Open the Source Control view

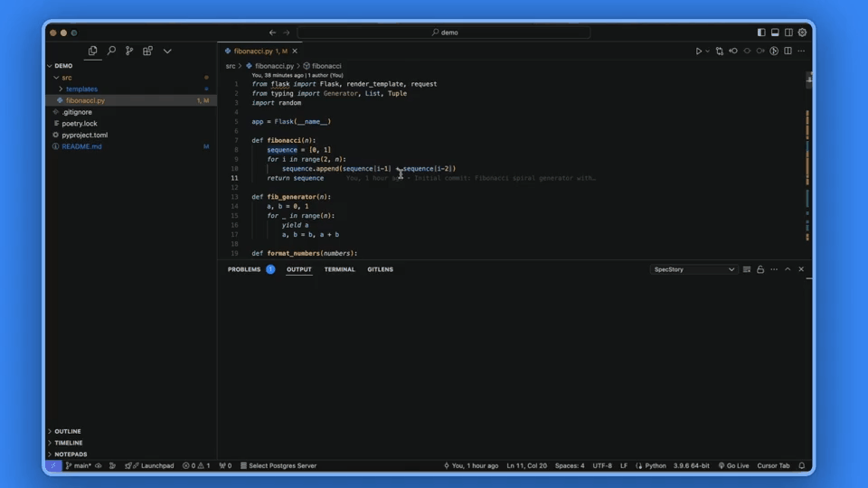[129, 52]
